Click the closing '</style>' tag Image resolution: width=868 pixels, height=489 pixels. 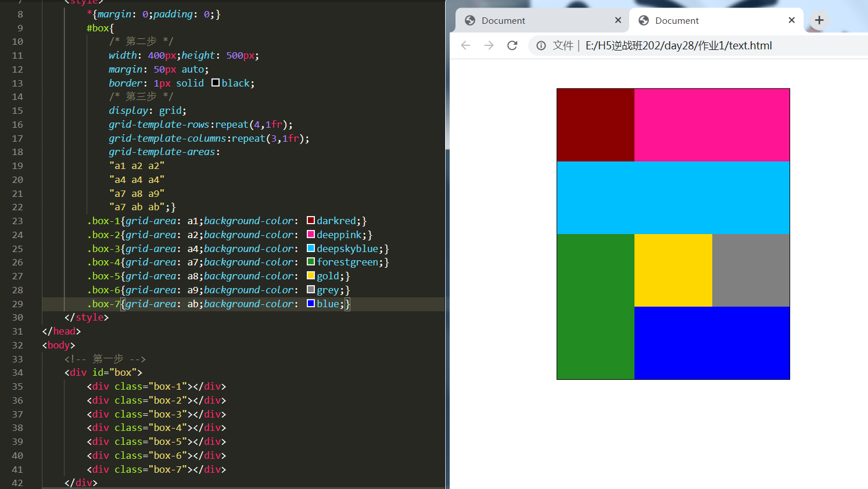(x=87, y=317)
